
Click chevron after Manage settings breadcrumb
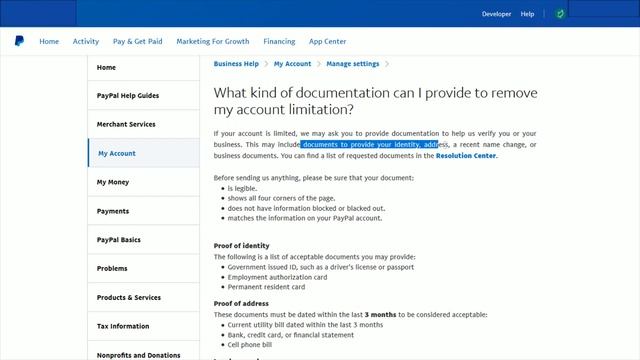point(387,64)
